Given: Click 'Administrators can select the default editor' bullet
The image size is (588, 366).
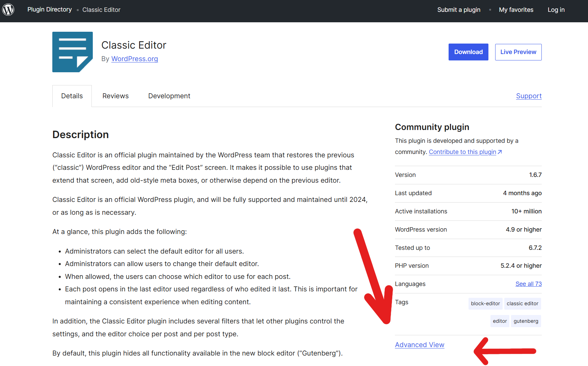Looking at the screenshot, I should pos(154,251).
